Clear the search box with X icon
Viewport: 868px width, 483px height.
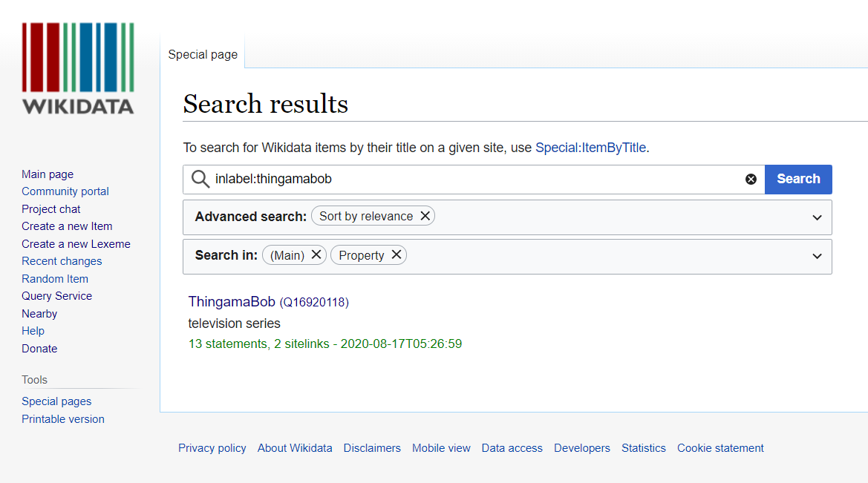pyautogui.click(x=751, y=180)
